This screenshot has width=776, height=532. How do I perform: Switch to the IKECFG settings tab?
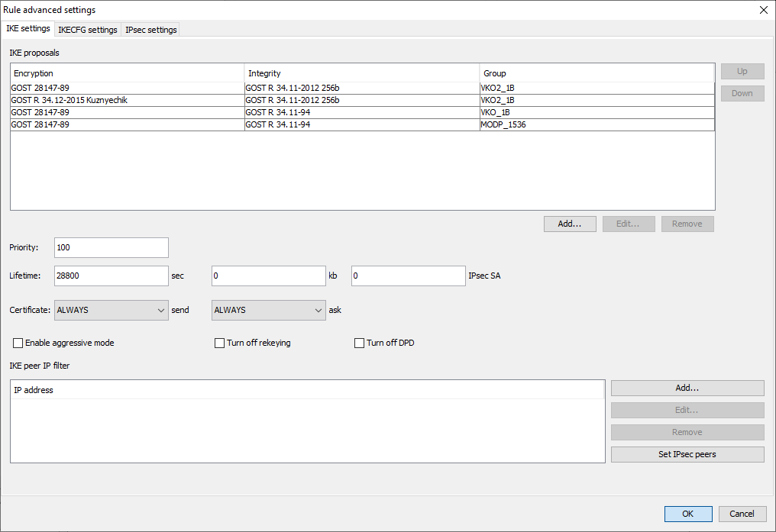88,30
